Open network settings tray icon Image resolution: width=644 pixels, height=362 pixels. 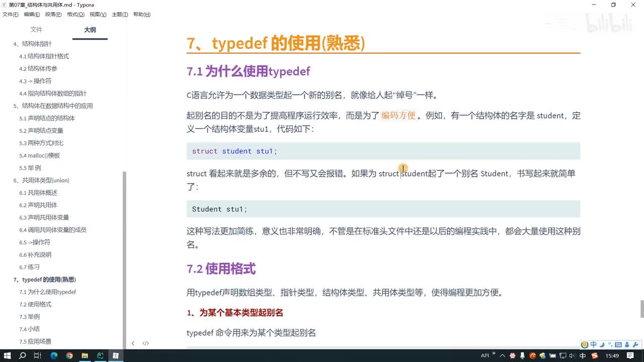pyautogui.click(x=562, y=355)
